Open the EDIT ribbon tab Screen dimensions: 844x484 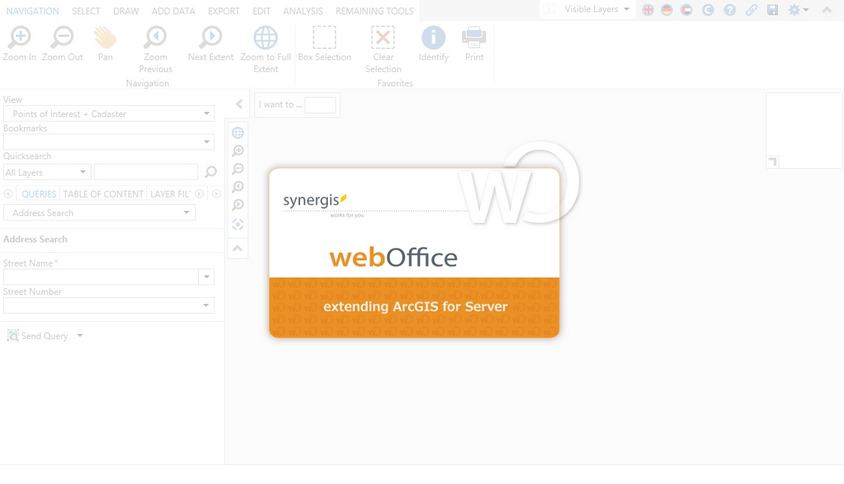(x=262, y=11)
